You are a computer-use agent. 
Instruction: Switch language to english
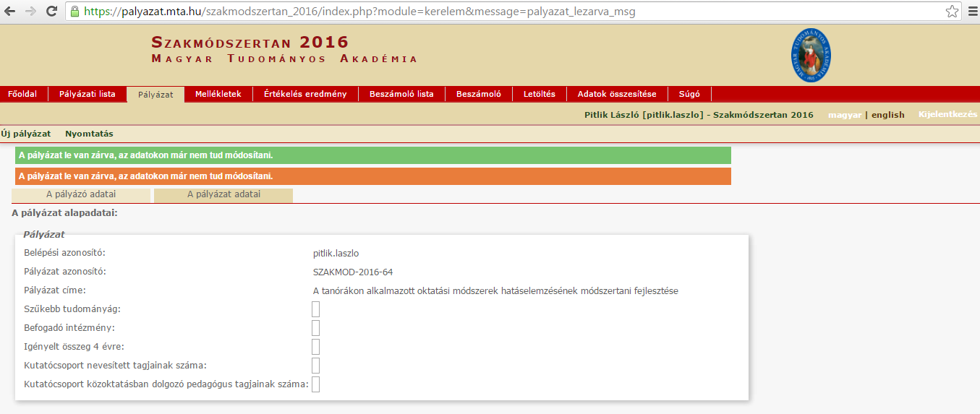tap(887, 115)
